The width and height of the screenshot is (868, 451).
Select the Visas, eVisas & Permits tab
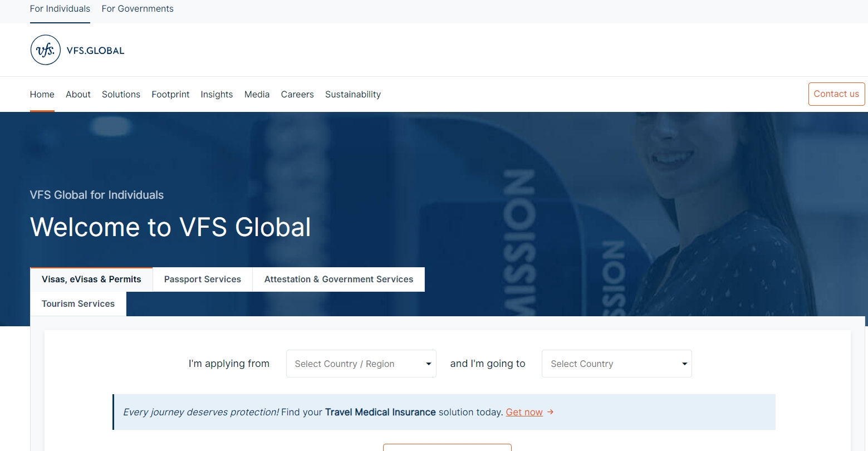(x=91, y=280)
